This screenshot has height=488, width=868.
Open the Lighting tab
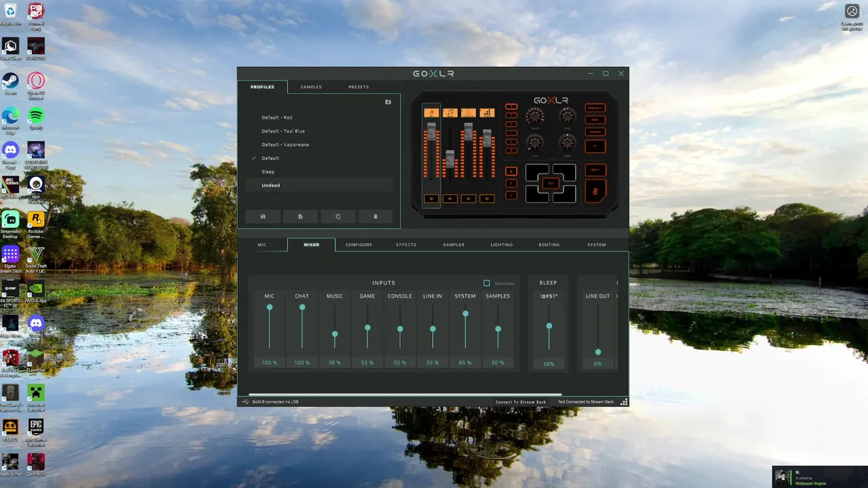(502, 245)
